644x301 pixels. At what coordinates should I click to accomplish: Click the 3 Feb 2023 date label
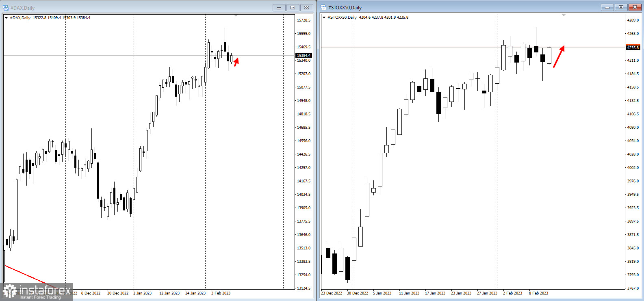click(221, 293)
